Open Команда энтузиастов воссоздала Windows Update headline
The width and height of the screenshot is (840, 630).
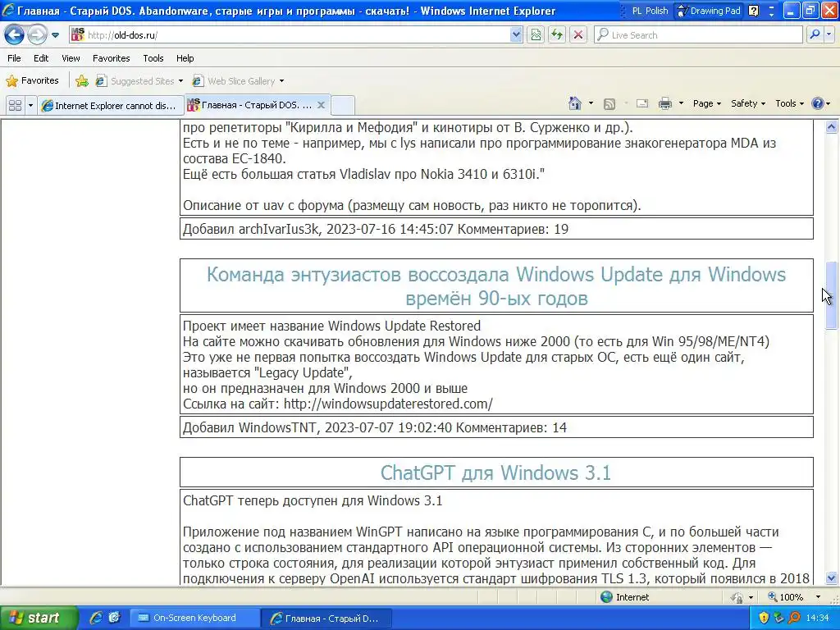tap(496, 285)
